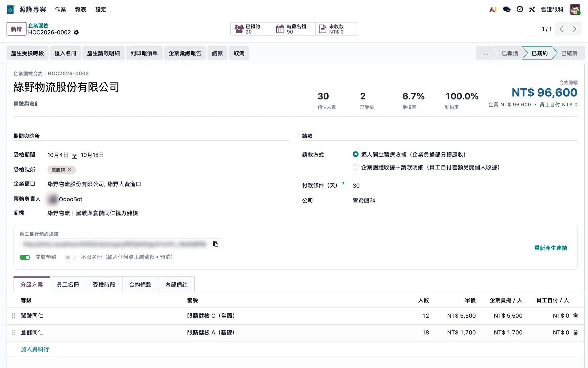Viewport: 588px width, 368px height.
Task: Expand the hidden status stages ellipsis
Action: tap(486, 53)
